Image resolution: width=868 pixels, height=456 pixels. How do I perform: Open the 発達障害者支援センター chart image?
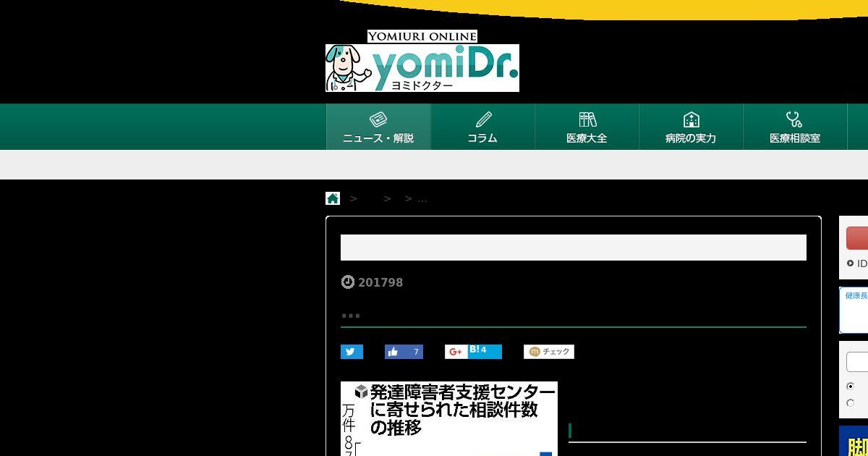(x=449, y=418)
